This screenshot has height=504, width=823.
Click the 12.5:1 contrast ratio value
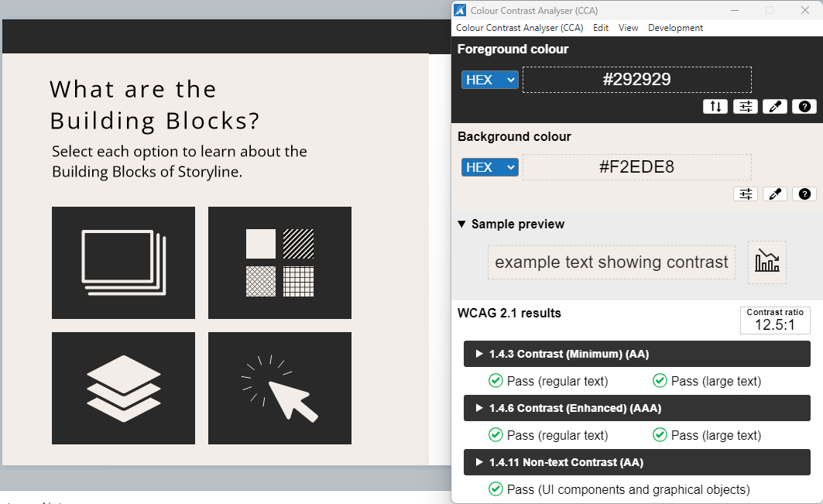tap(775, 325)
